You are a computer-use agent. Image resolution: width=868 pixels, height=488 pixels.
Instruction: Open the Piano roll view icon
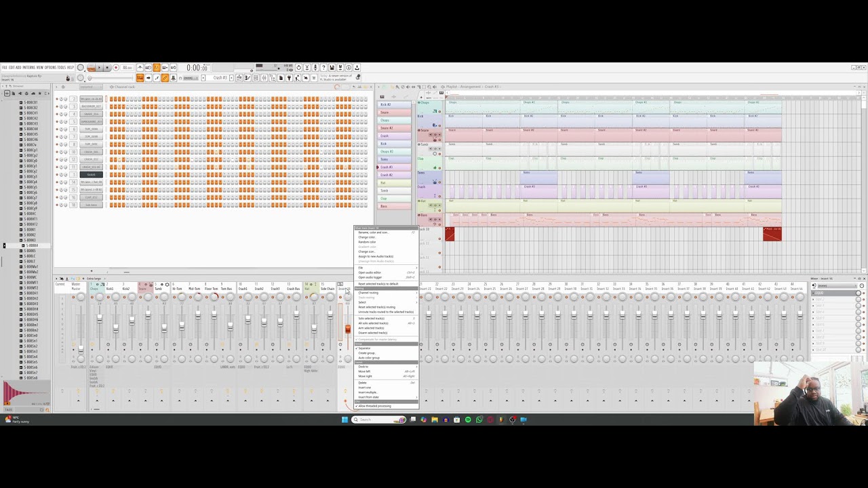click(248, 77)
